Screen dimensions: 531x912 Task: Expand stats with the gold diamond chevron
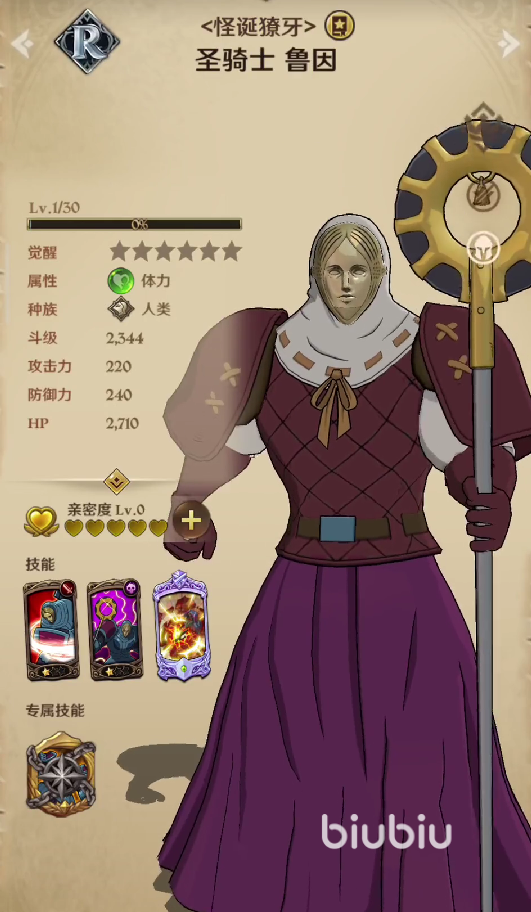[x=116, y=481]
